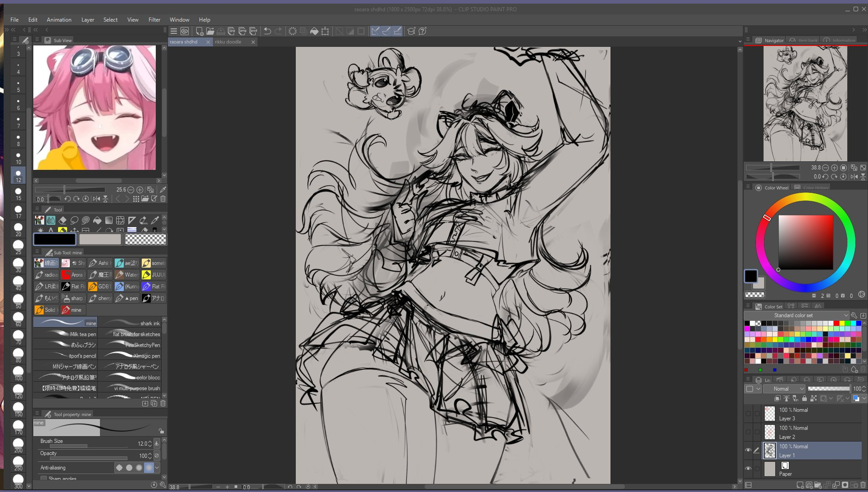Click the Undo arrow in command bar
The image size is (868, 492).
tap(267, 31)
